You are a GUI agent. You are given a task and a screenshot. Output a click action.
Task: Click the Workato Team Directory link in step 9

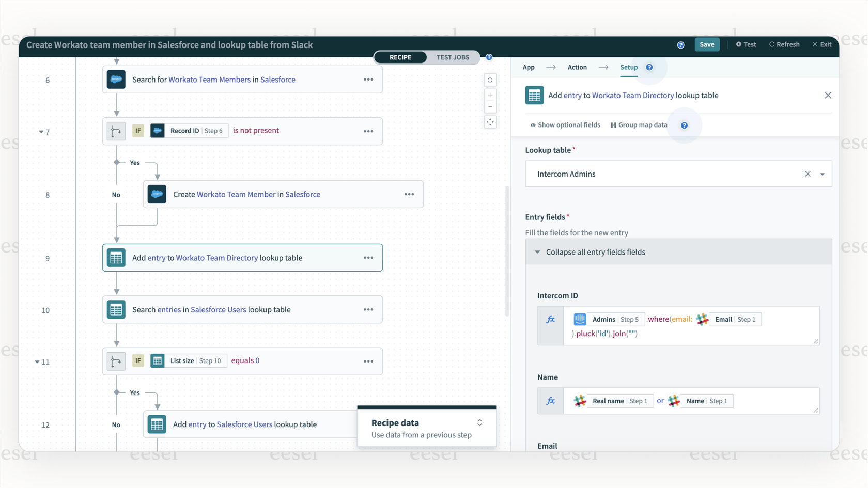point(216,257)
